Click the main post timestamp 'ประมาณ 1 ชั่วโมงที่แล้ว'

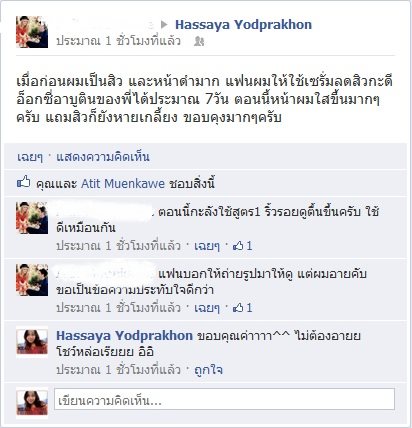coord(118,41)
